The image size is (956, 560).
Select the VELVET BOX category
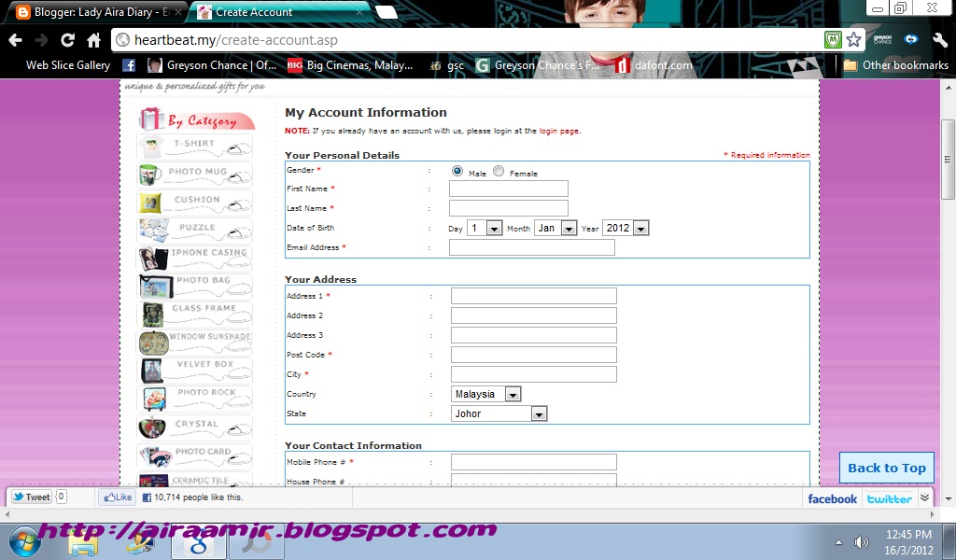click(x=194, y=371)
